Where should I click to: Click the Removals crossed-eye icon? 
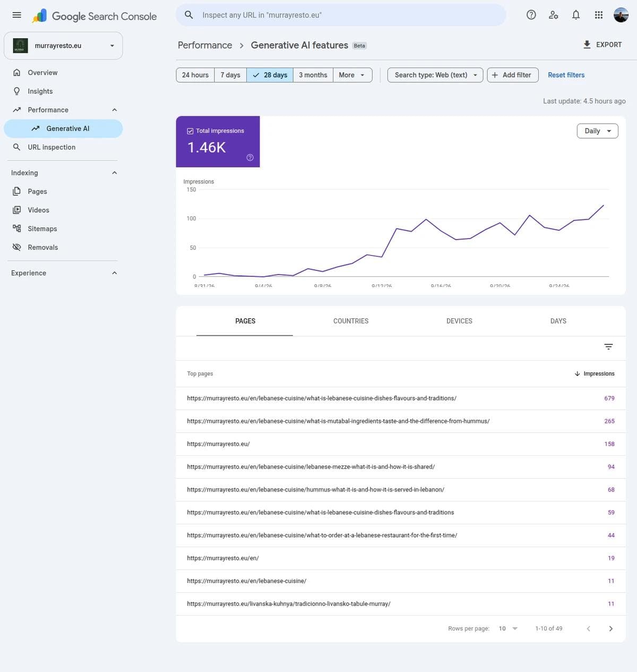pos(17,247)
